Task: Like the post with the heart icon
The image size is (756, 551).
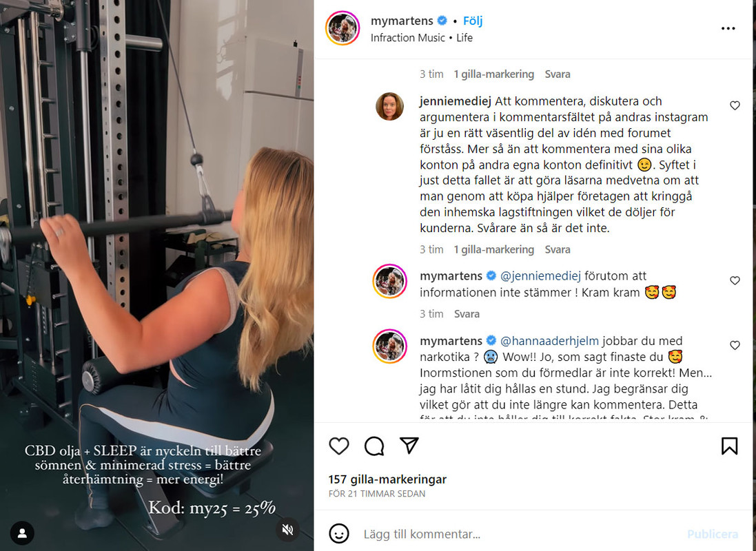Action: 339,446
